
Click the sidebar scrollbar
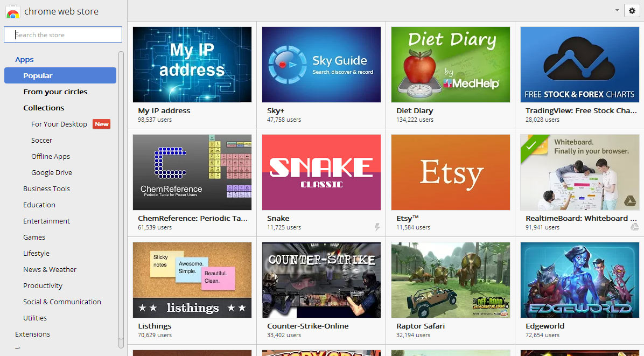point(121,200)
